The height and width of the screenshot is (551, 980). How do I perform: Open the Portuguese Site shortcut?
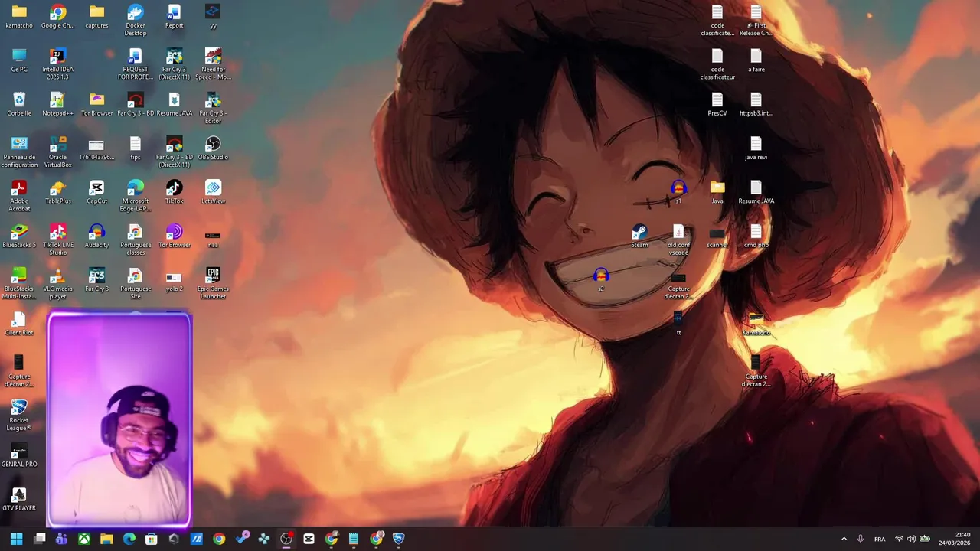(x=136, y=283)
